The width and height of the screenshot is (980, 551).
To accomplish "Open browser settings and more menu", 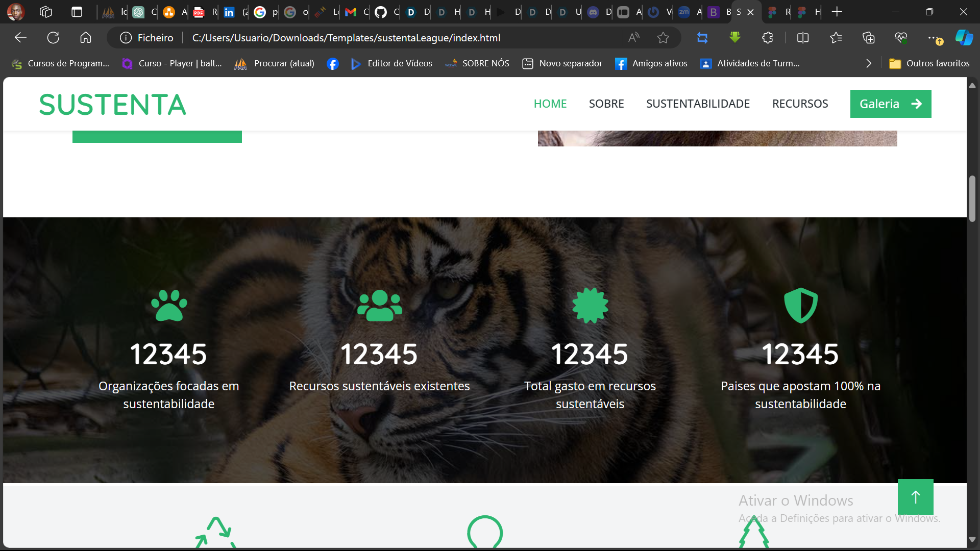I will (933, 38).
